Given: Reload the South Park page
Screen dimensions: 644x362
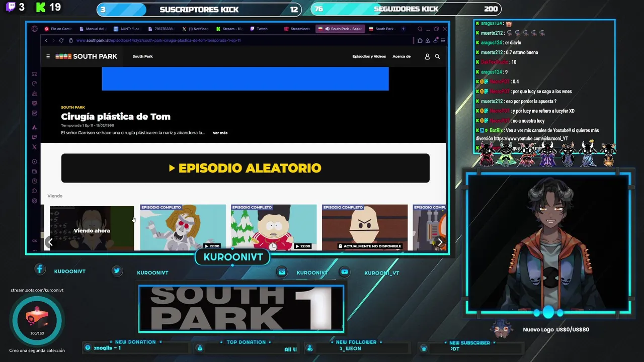Looking at the screenshot, I should coord(61,40).
